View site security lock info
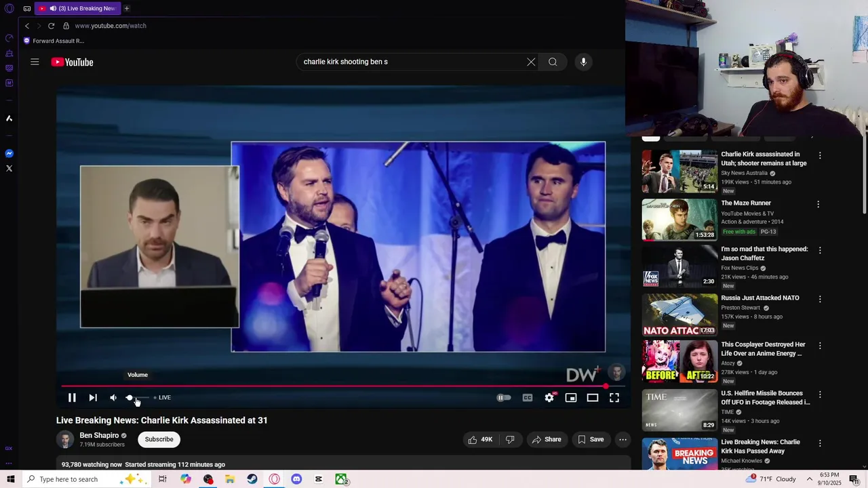The image size is (868, 488). 66,26
